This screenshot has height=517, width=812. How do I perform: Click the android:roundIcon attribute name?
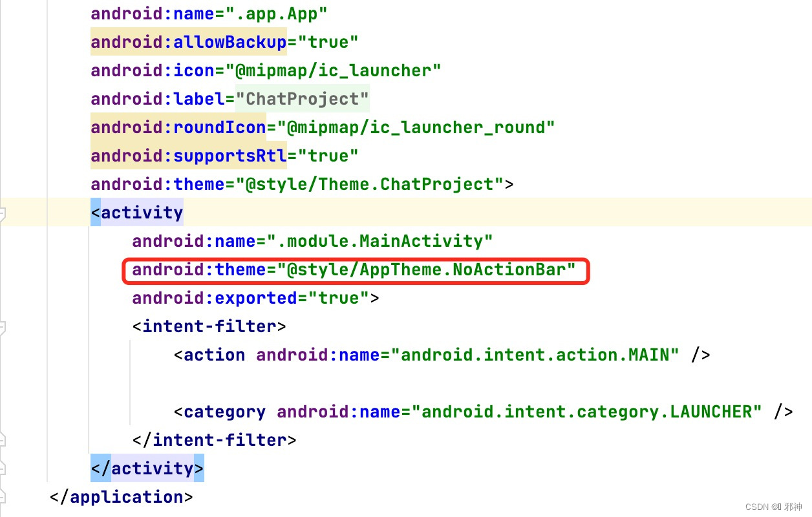pyautogui.click(x=178, y=127)
